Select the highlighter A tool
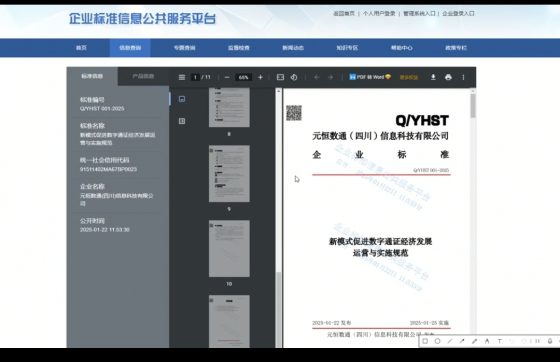This screenshot has width=560, height=362. click(x=487, y=341)
